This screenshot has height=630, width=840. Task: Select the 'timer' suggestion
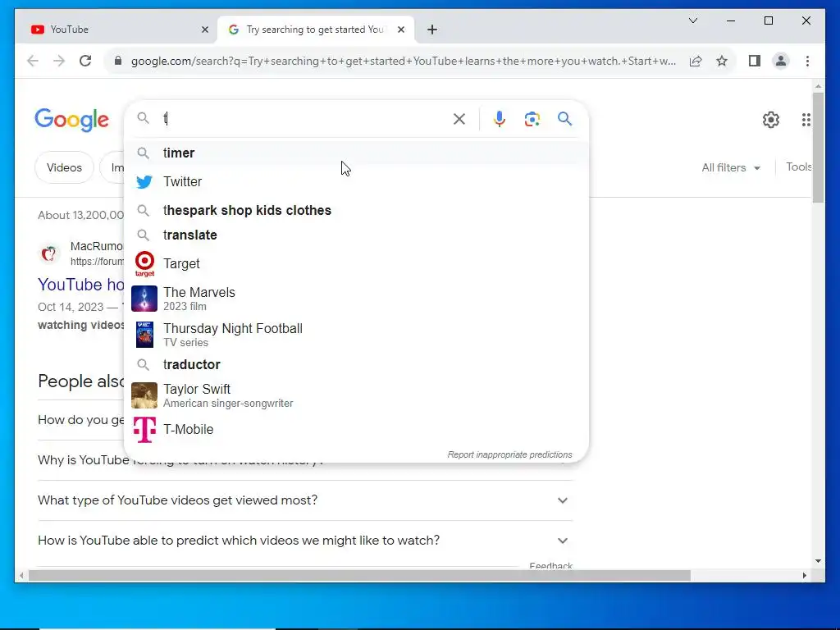(356, 153)
